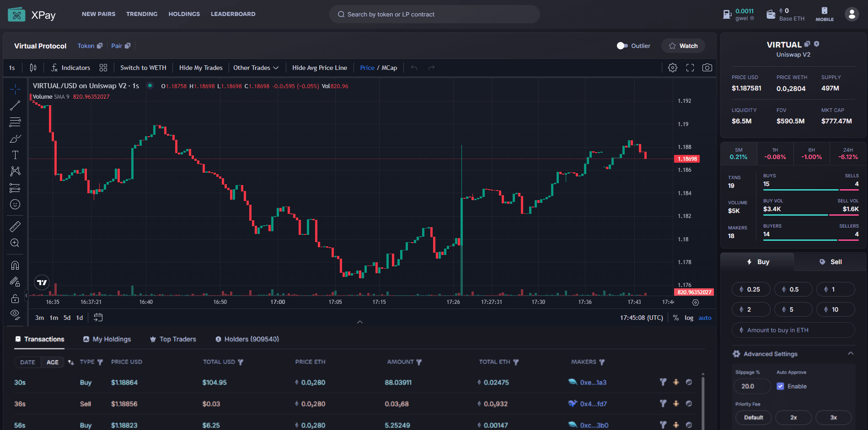The height and width of the screenshot is (430, 868).
Task: Switch sorting to DATE mode
Action: coord(27,362)
